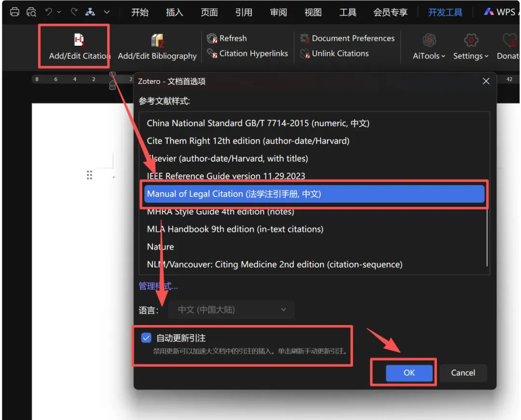Open the 语言 language dropdown
The image size is (521, 420).
click(x=231, y=310)
